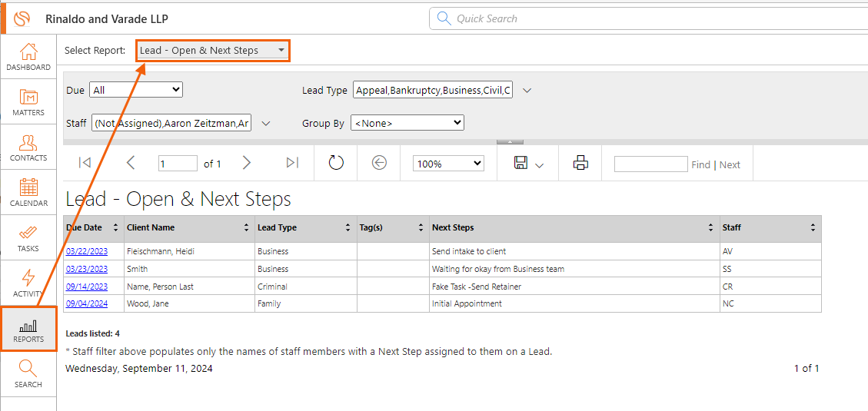Open the Contacts section
The image size is (868, 411).
point(28,147)
